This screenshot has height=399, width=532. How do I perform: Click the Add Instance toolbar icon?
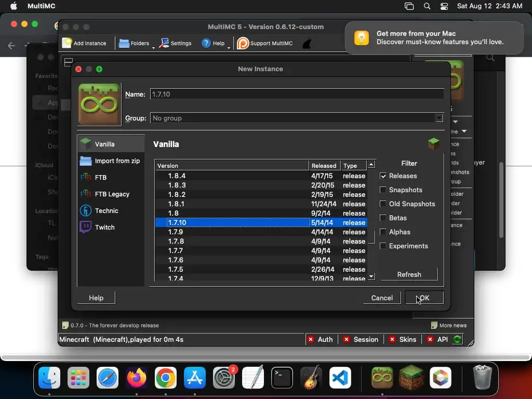coord(67,43)
